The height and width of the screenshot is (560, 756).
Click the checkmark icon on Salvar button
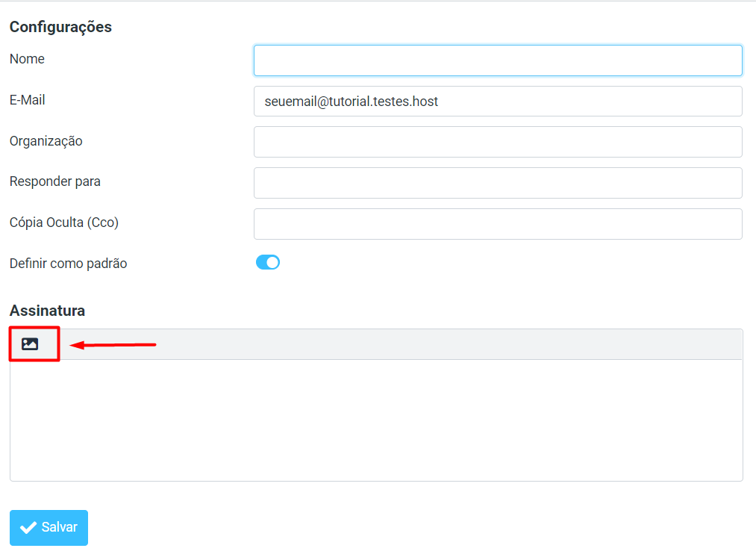point(28,528)
